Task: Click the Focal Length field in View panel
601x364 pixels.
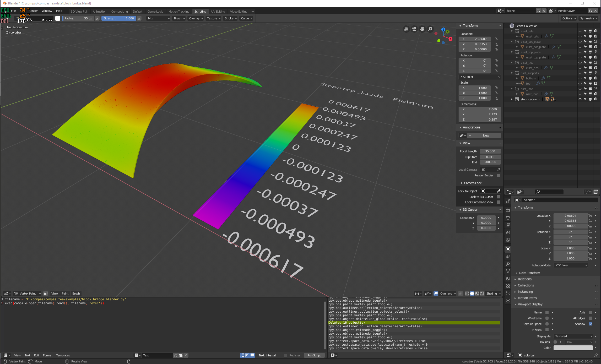Action: [490, 151]
